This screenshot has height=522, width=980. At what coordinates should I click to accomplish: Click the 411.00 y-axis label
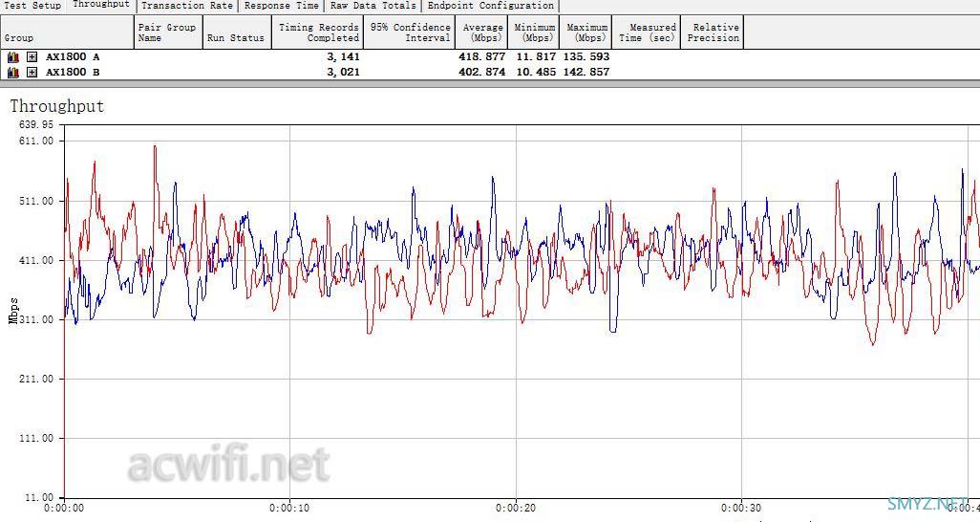click(36, 260)
